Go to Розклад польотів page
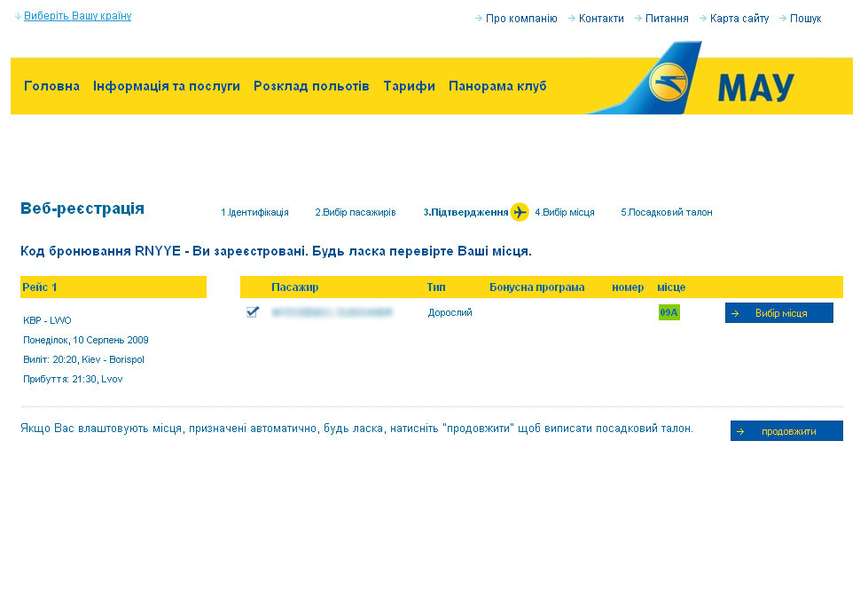 tap(311, 86)
